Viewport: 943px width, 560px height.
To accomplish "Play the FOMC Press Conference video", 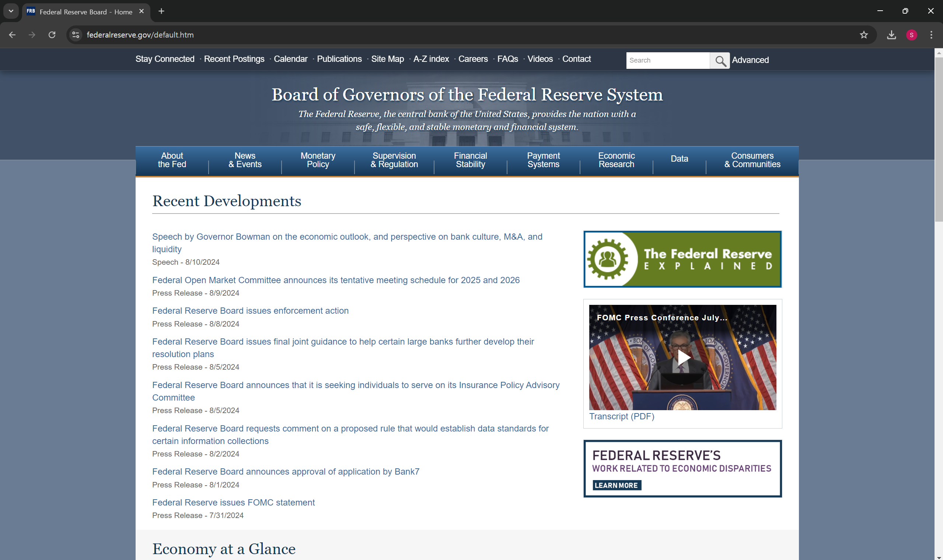I will [x=683, y=358].
